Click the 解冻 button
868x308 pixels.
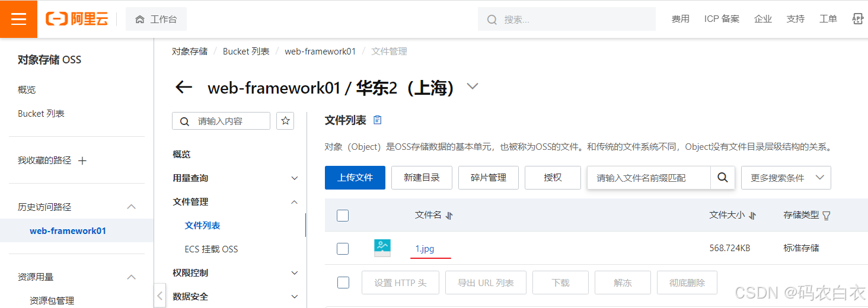pos(623,283)
